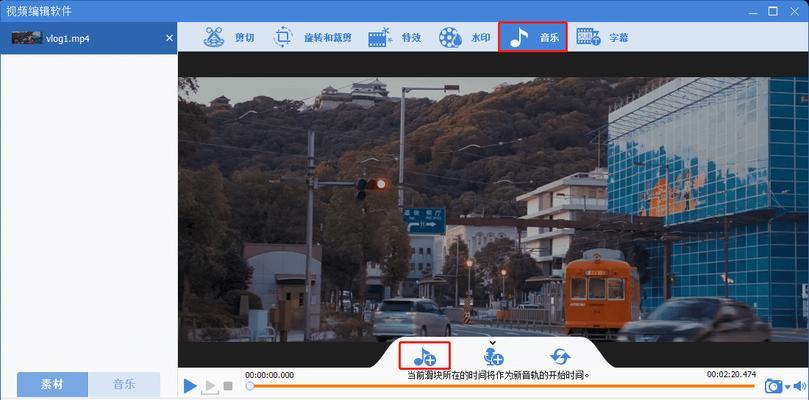
Task: Switch to the 音乐 tab in sidebar
Action: [124, 385]
